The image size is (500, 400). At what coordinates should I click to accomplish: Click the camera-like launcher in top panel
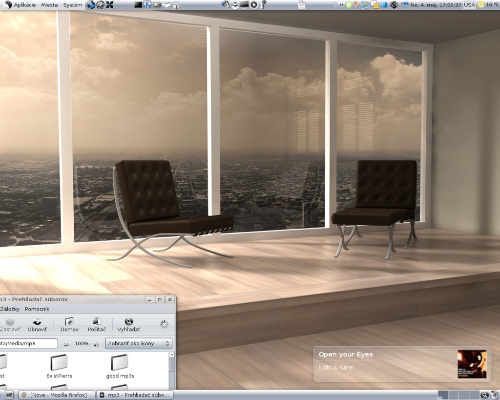click(157, 5)
